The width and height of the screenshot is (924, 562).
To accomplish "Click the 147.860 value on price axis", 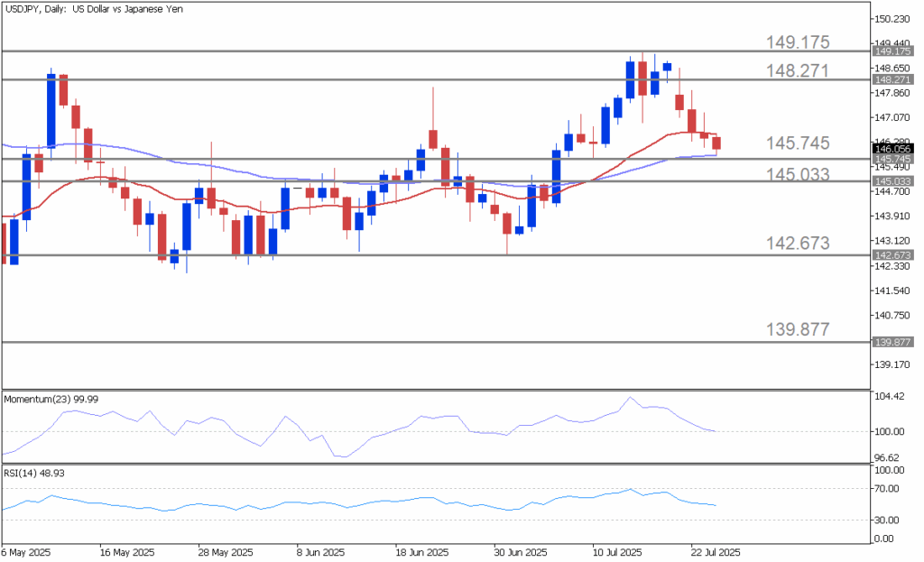I will click(x=892, y=93).
